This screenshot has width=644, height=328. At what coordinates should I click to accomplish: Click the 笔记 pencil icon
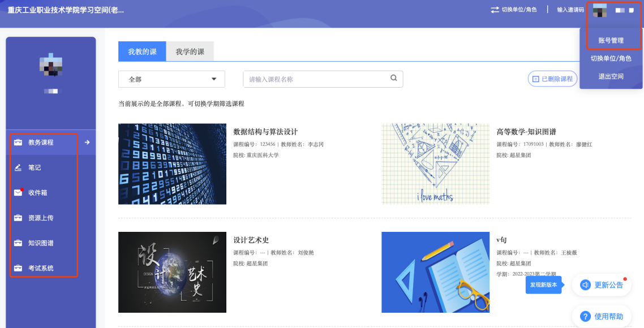click(18, 167)
